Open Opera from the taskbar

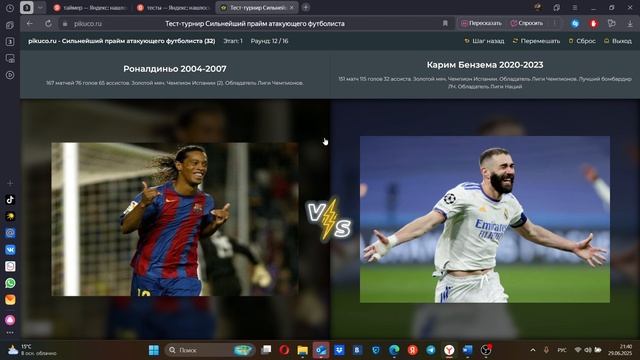[284, 350]
